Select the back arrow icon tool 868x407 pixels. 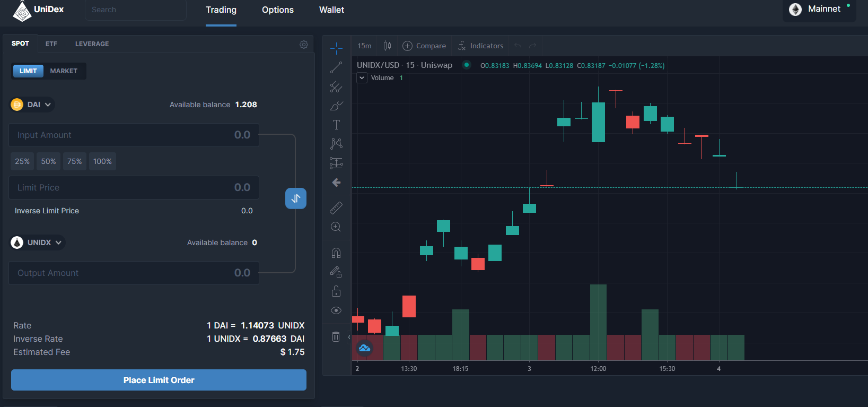coord(336,183)
